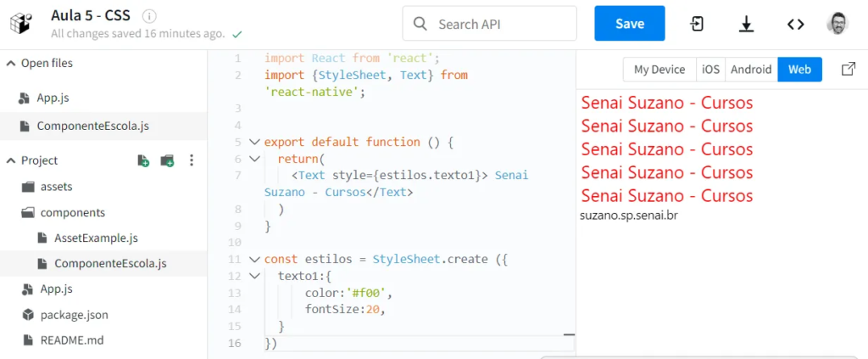This screenshot has width=868, height=359.
Task: Click the assets folder icon
Action: pos(28,187)
